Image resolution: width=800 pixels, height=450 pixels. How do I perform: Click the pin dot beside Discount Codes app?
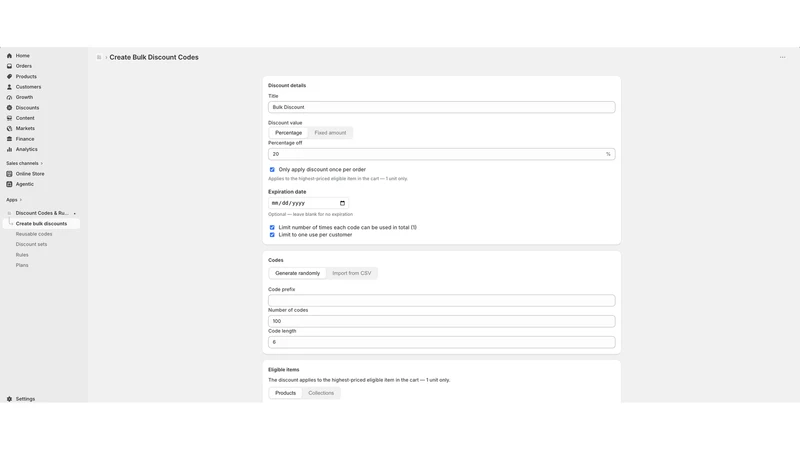coord(74,213)
